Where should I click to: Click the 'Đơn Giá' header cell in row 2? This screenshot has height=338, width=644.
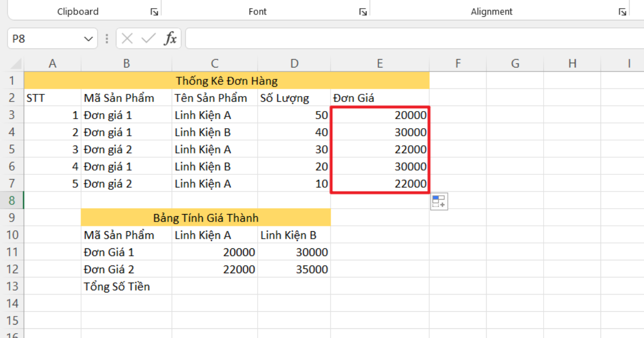380,98
